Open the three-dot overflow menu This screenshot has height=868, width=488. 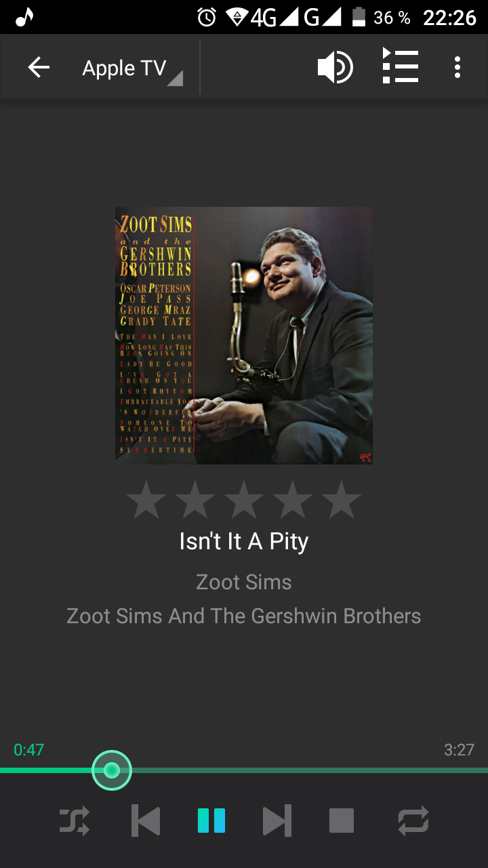point(457,67)
